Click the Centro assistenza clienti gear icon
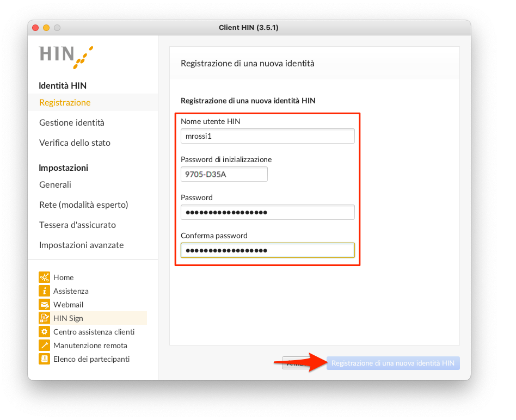 tap(44, 332)
